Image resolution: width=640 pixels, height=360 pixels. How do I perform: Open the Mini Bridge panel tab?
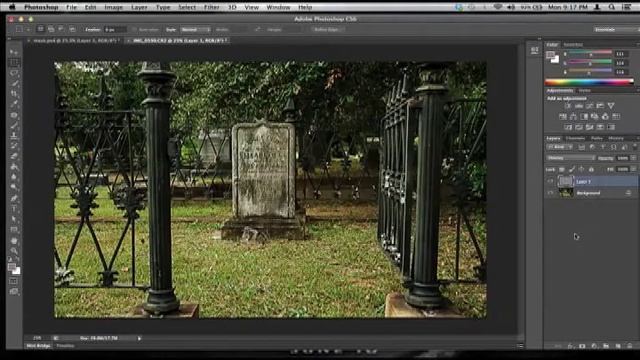[38, 346]
